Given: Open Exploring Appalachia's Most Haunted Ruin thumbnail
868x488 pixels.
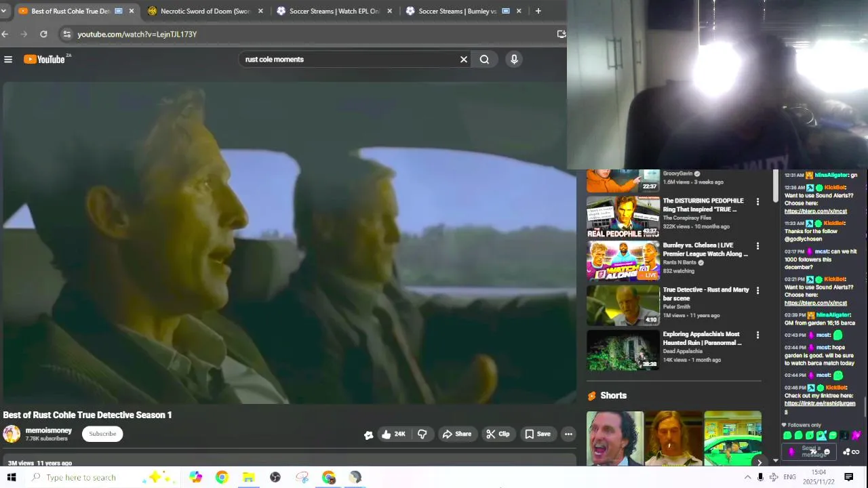Looking at the screenshot, I should tap(623, 350).
